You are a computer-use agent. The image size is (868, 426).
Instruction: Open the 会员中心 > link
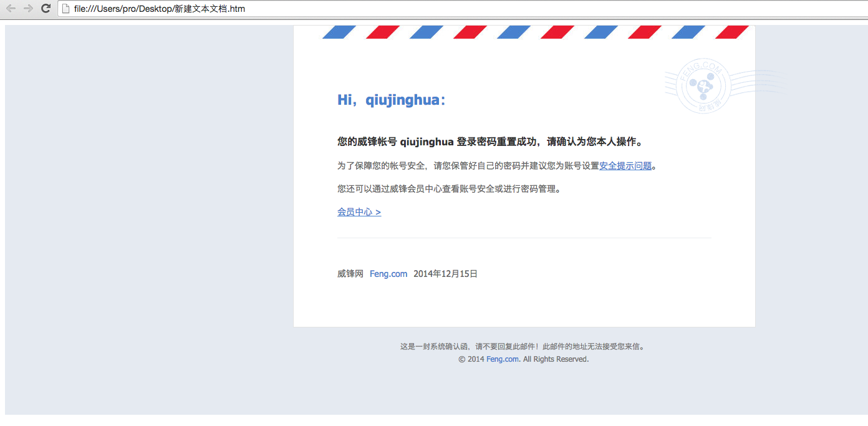tap(359, 212)
